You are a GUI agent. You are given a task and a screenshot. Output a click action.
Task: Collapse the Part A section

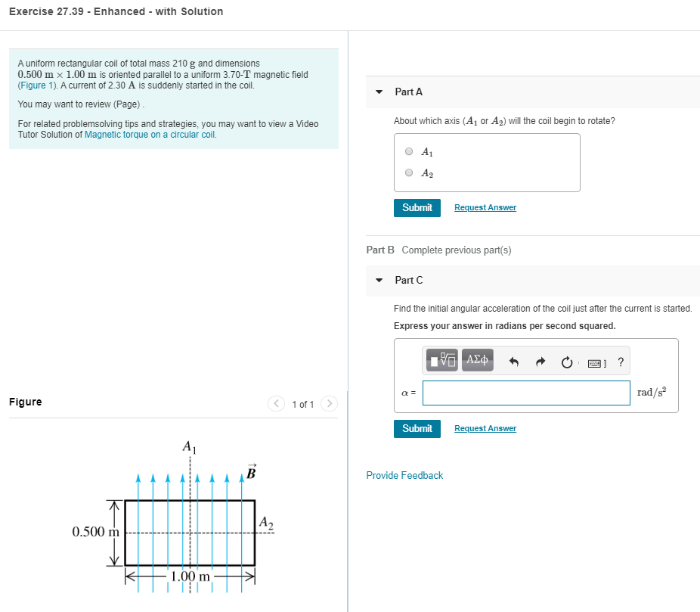[379, 92]
